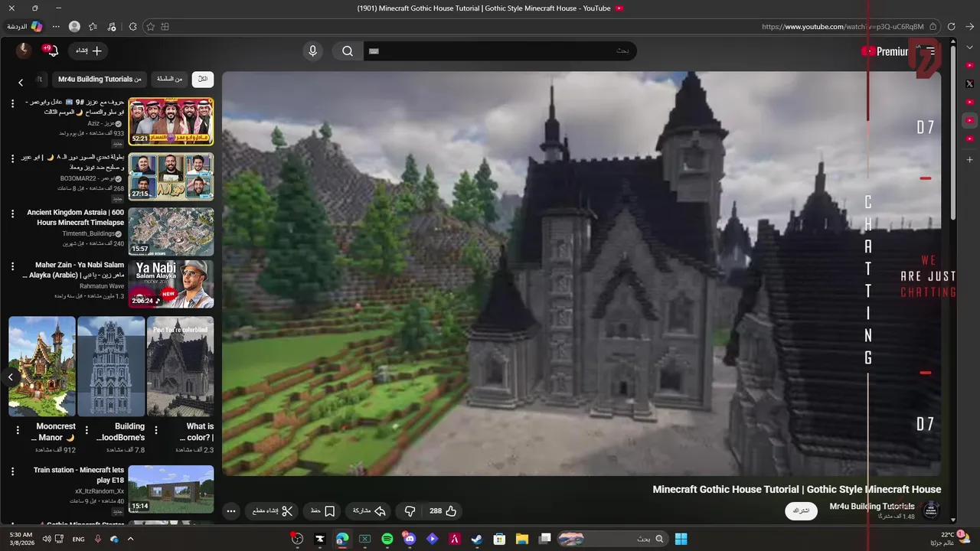The image size is (980, 551).
Task: Open Edge favorites list icon
Action: [93, 27]
